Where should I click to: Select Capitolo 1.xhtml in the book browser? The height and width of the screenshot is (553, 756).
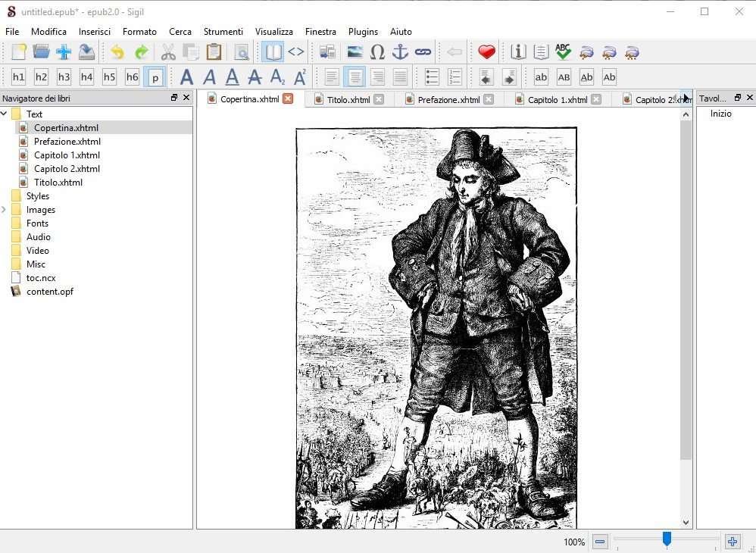tap(67, 155)
